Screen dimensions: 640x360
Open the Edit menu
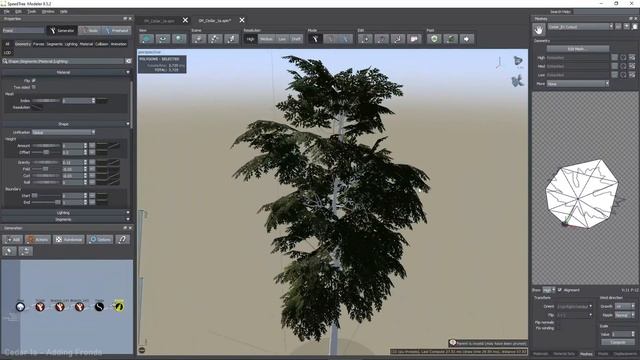[18, 11]
